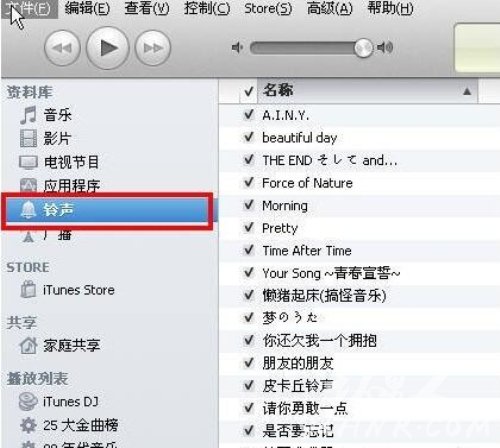The width and height of the screenshot is (500, 448).
Task: Click the previous track rewind button
Action: coord(62,48)
